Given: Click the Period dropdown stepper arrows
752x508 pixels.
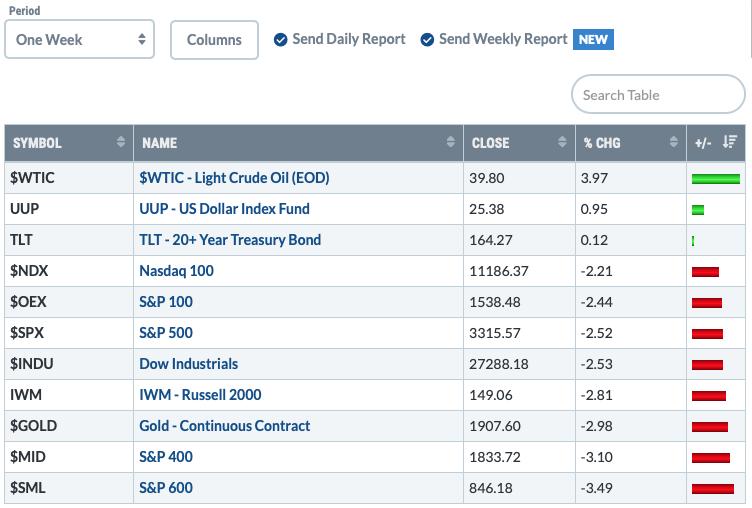Looking at the screenshot, I should point(141,39).
